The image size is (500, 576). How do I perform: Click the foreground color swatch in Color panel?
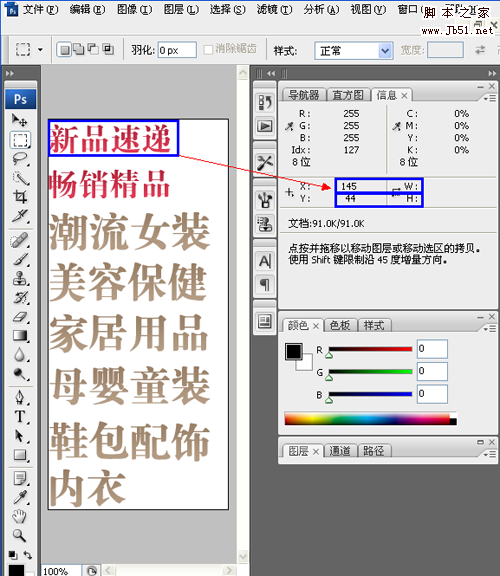(294, 352)
